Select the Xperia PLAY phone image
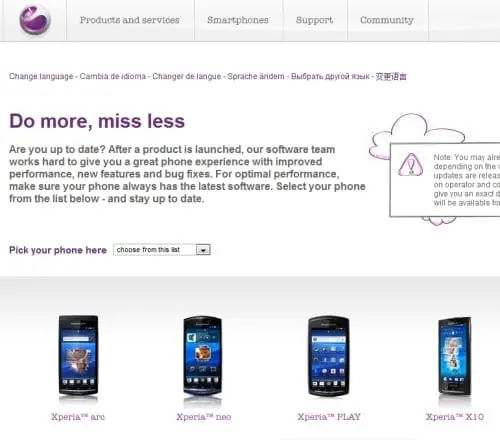This screenshot has height=442, width=500. (x=328, y=356)
